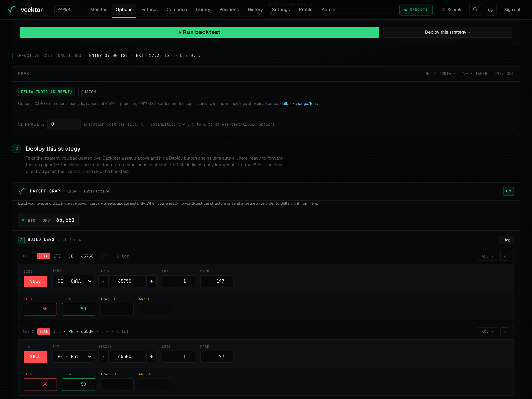Decrease Leg 1 strike with minus
Image resolution: width=532 pixels, height=399 pixels.
point(103,281)
